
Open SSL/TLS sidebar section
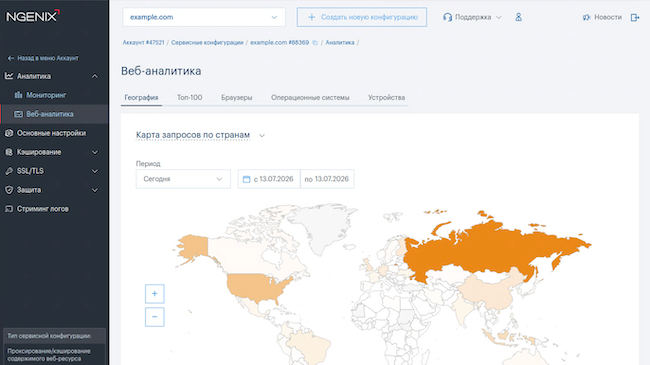click(30, 171)
